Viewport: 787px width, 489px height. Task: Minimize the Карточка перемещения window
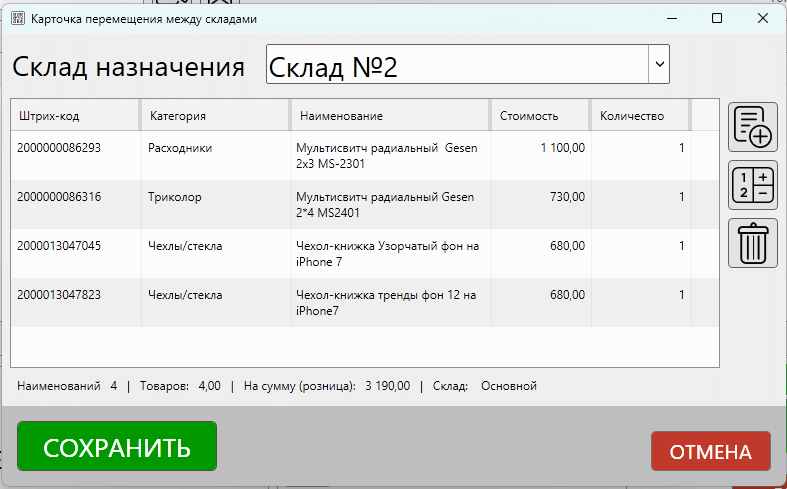click(672, 19)
